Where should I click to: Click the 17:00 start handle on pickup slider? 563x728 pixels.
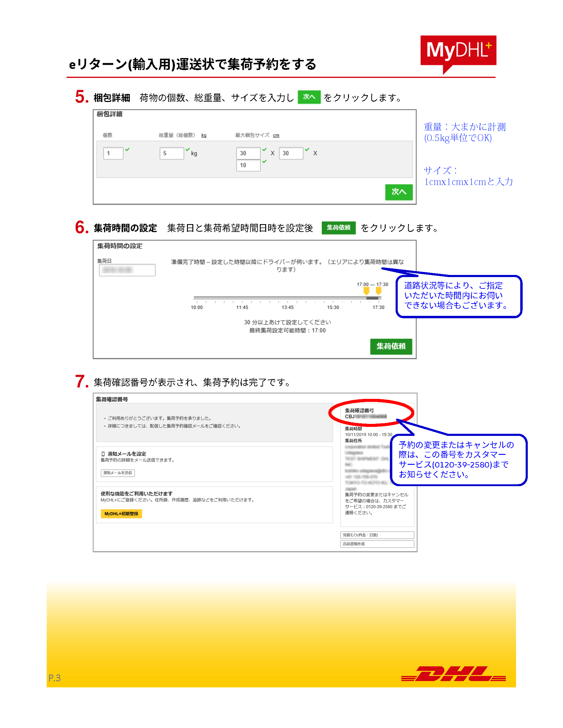(x=366, y=291)
